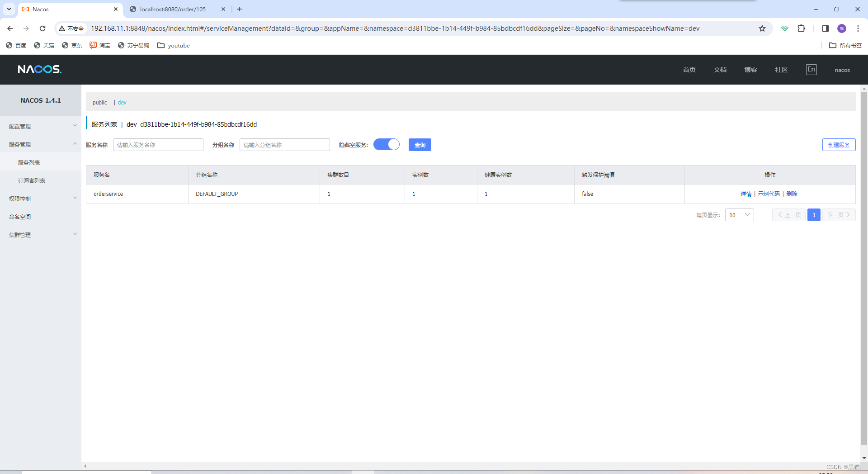Open 博客 in the top navigation
868x474 pixels.
[750, 70]
